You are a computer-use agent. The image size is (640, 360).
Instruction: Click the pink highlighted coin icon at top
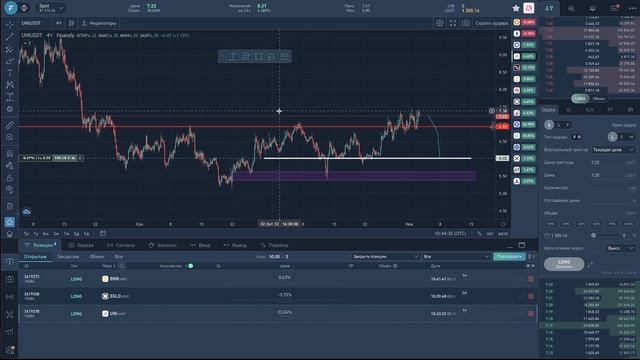529,8
